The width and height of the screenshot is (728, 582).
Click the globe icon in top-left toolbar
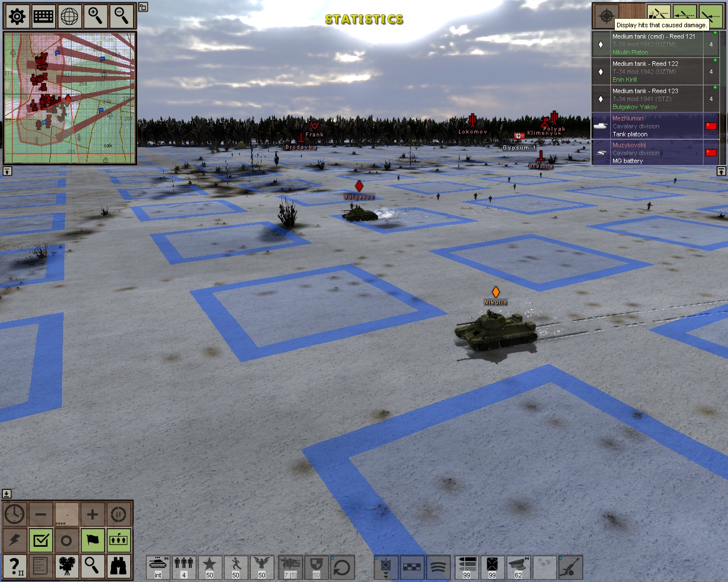[x=69, y=16]
